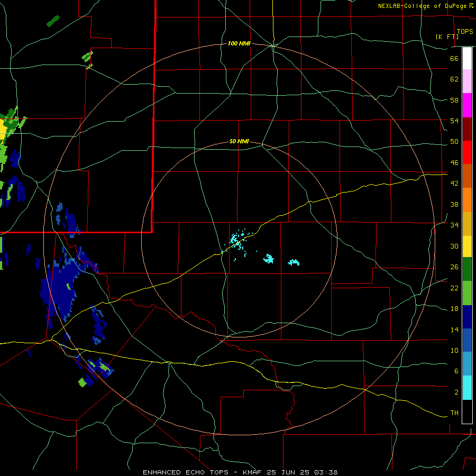Click the light blue legend swatch

coord(467,364)
